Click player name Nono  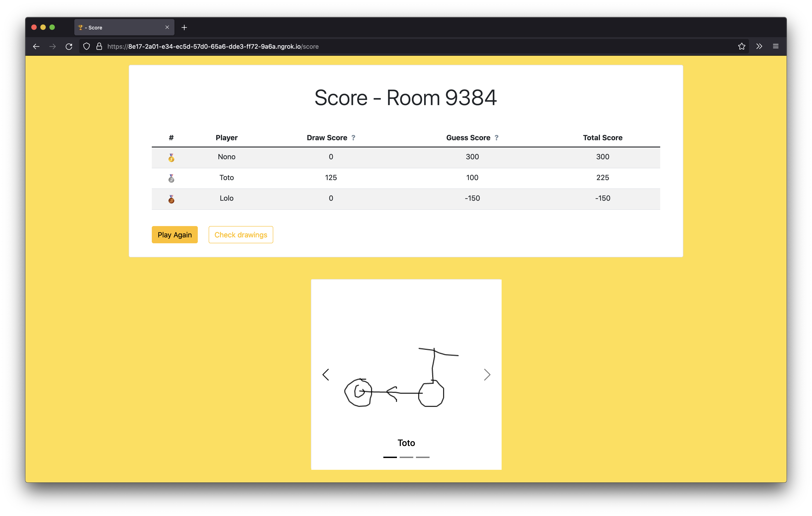pyautogui.click(x=227, y=157)
